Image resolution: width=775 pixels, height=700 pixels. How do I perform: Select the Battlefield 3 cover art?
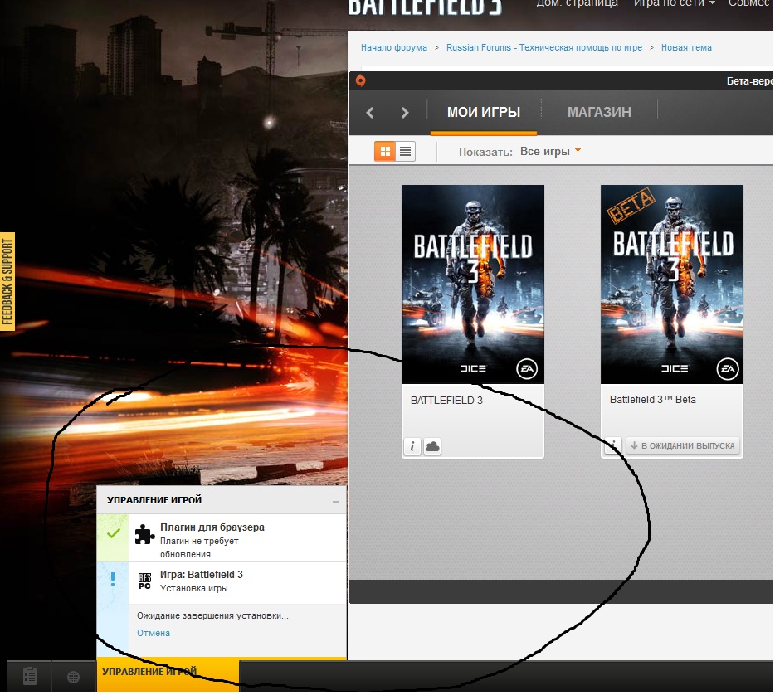[473, 284]
